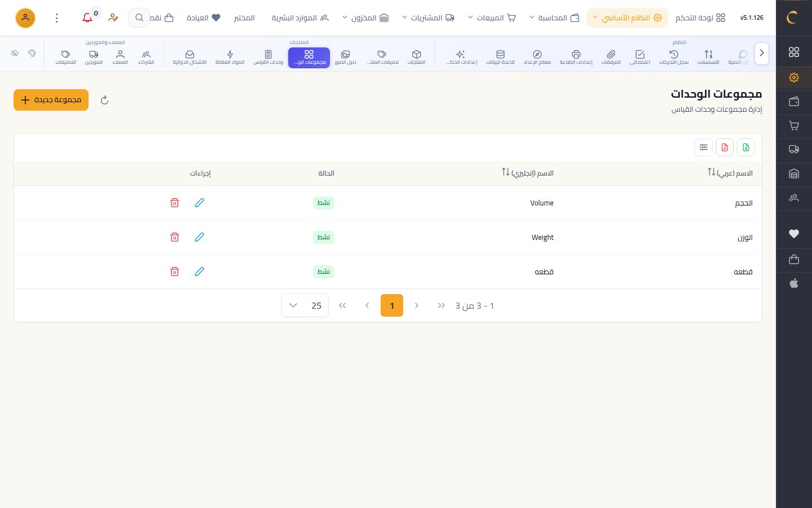Create a new group with مجموعة جديدة
The image size is (812, 508).
point(51,100)
